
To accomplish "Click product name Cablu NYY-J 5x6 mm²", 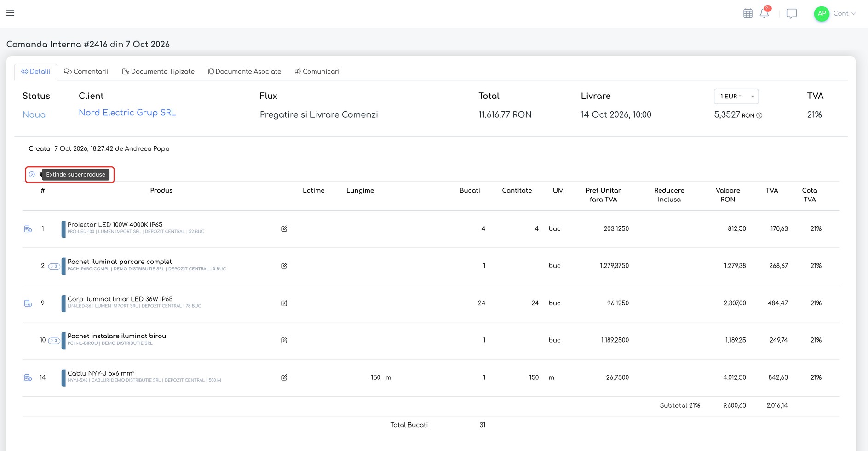I will pos(101,373).
